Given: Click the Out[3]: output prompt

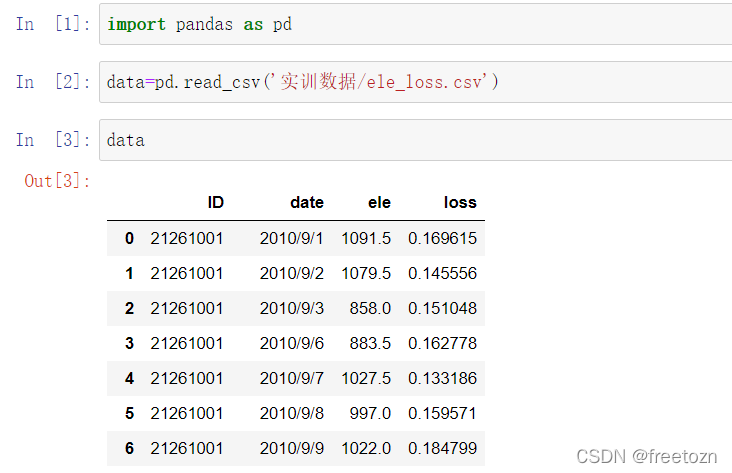Looking at the screenshot, I should tap(57, 181).
